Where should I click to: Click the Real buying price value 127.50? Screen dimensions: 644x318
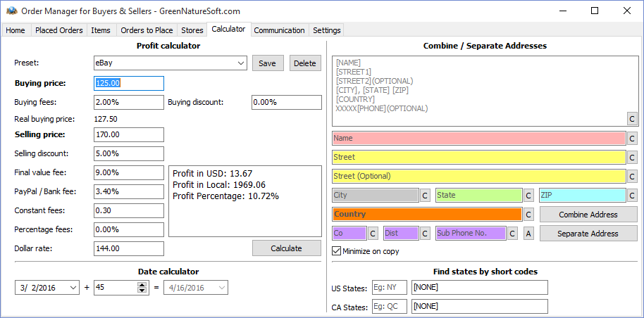pos(106,119)
